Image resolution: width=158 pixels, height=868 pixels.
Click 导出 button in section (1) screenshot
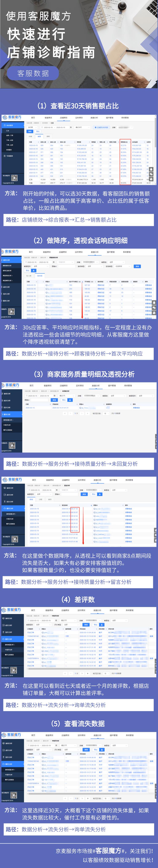(x=38, y=131)
